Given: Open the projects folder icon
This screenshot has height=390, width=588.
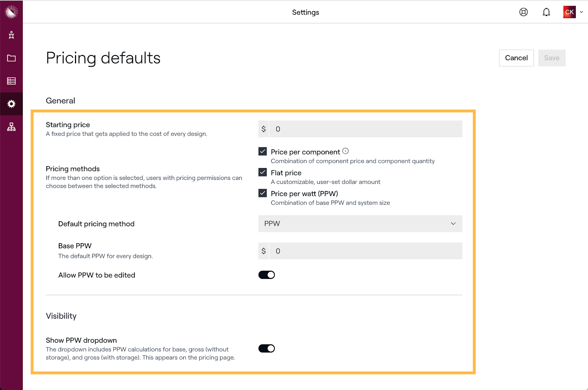Looking at the screenshot, I should (x=11, y=58).
